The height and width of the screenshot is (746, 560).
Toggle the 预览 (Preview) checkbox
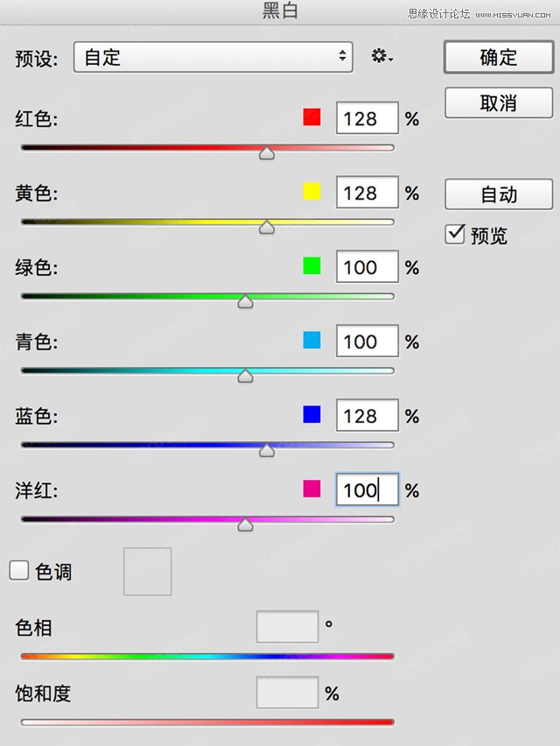point(454,235)
